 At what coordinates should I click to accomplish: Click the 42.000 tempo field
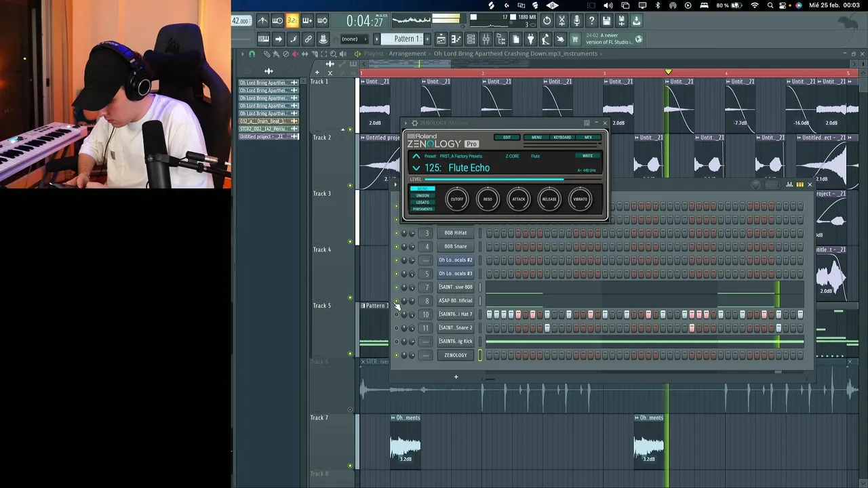point(240,21)
